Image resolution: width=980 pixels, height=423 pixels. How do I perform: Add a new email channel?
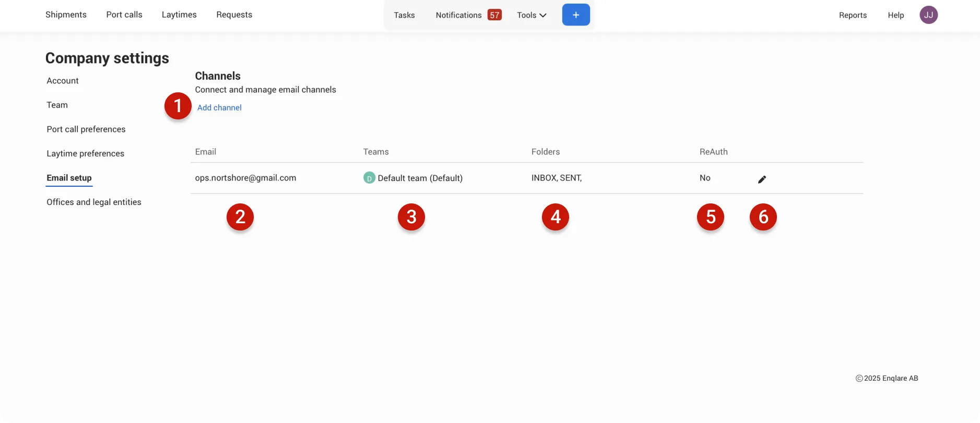point(219,107)
